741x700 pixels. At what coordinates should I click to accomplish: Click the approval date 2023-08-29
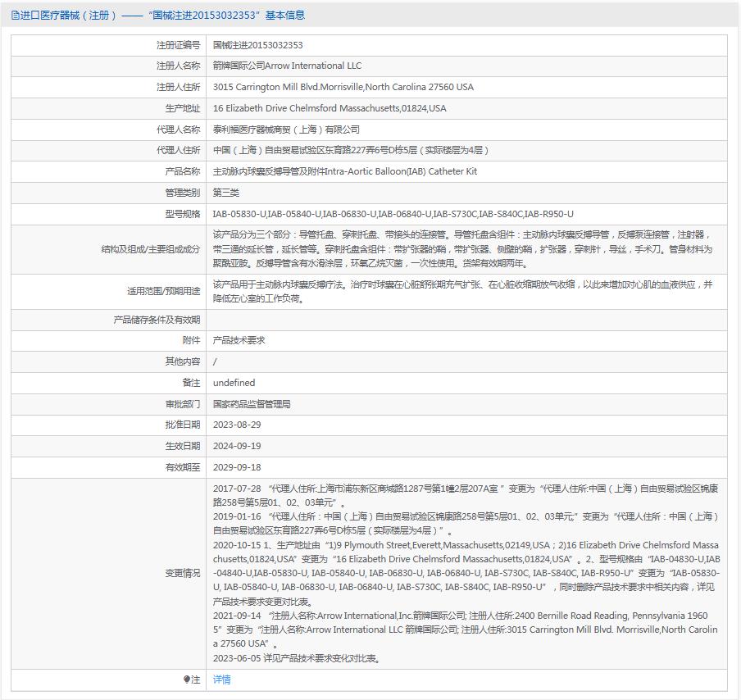pyautogui.click(x=236, y=425)
